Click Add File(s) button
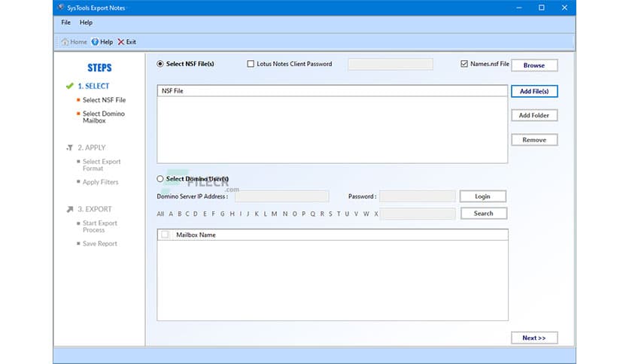The image size is (629, 364). (534, 92)
